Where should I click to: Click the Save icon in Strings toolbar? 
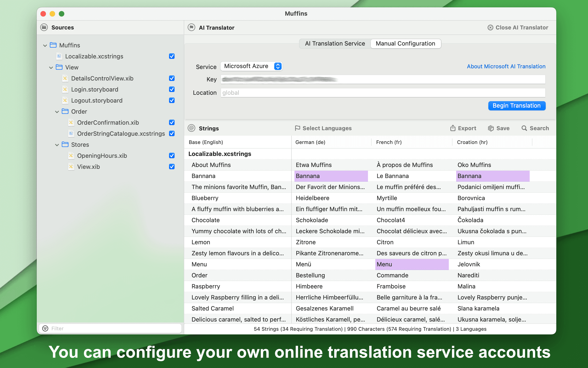(491, 128)
